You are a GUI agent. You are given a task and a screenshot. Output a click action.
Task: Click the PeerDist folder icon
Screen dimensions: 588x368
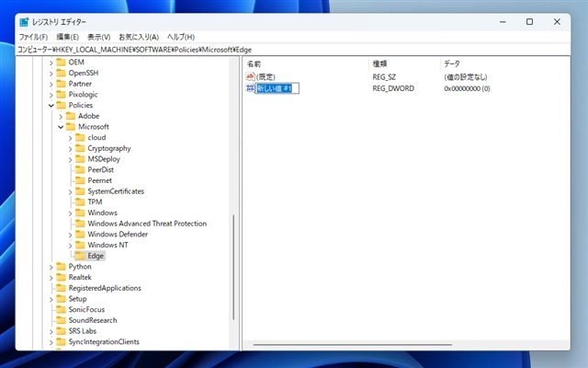tap(80, 169)
